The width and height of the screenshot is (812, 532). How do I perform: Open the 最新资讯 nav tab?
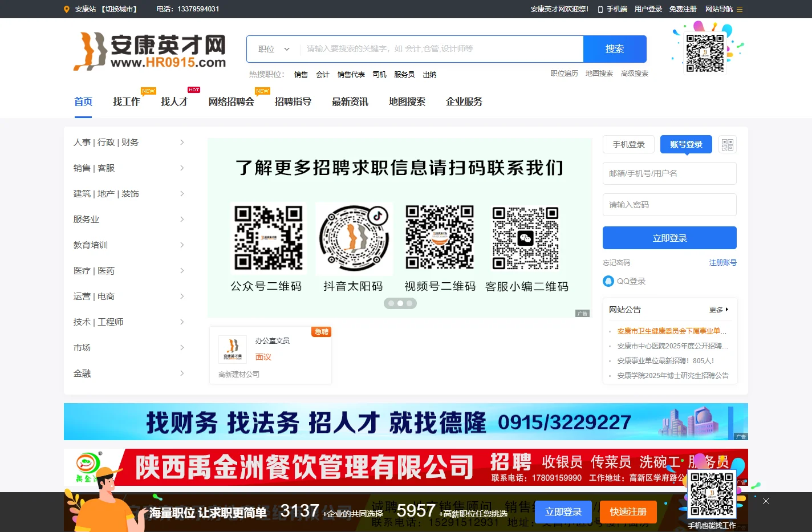(350, 101)
